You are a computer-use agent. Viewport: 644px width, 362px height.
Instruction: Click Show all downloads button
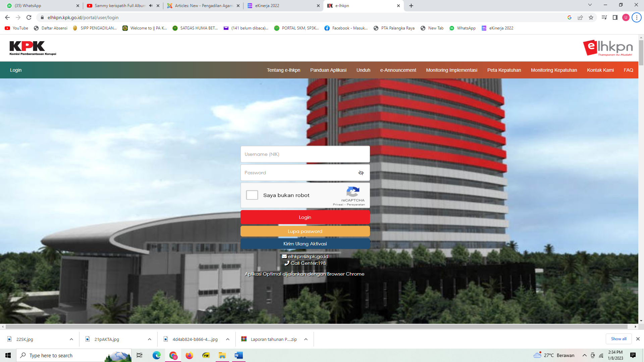coord(619,339)
